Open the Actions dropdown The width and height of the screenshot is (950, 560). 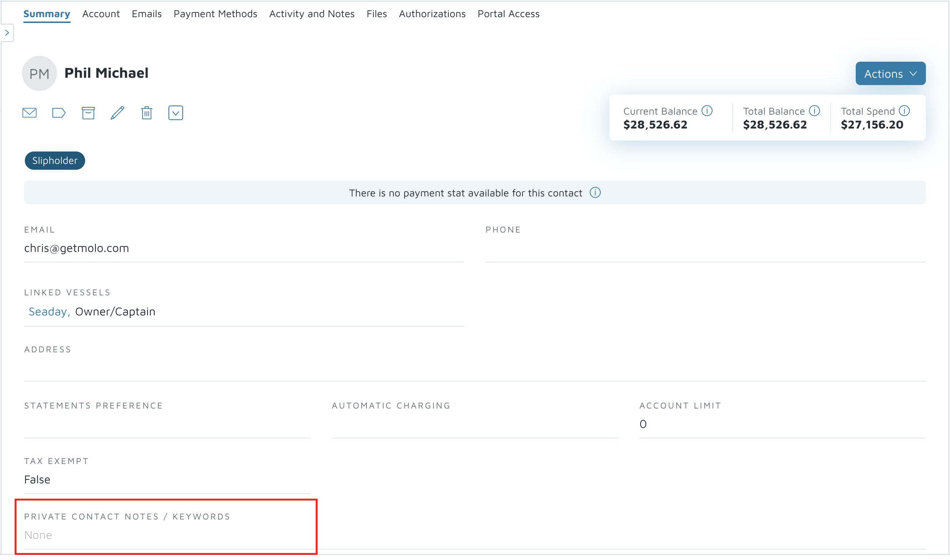pyautogui.click(x=890, y=74)
